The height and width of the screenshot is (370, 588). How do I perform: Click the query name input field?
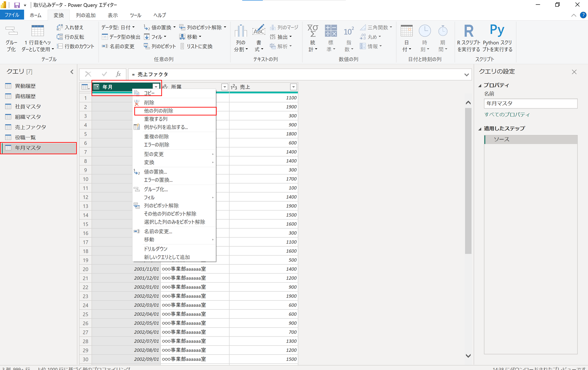click(531, 103)
